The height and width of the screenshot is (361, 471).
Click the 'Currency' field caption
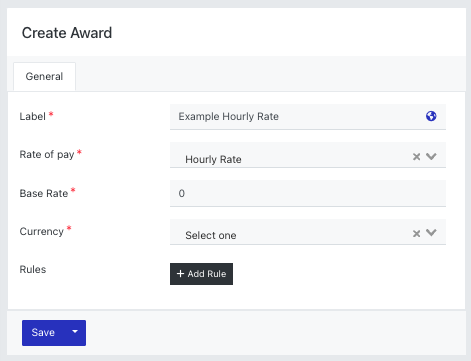tap(42, 231)
